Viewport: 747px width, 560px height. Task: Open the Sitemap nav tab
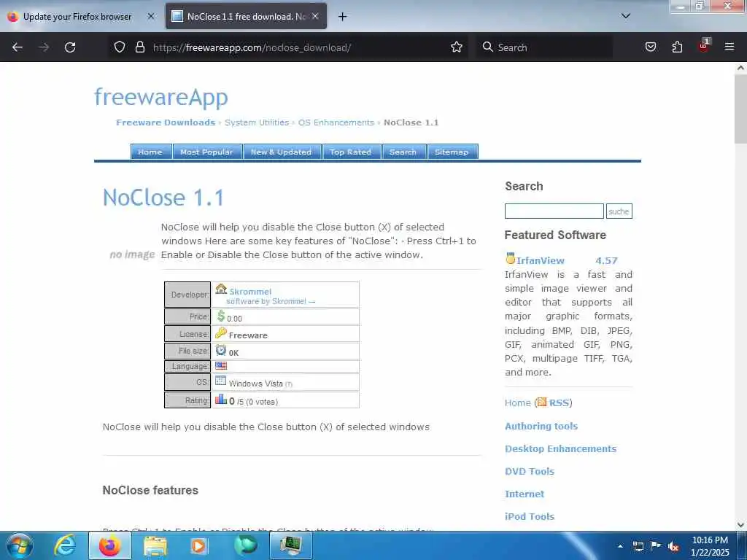[x=452, y=152]
